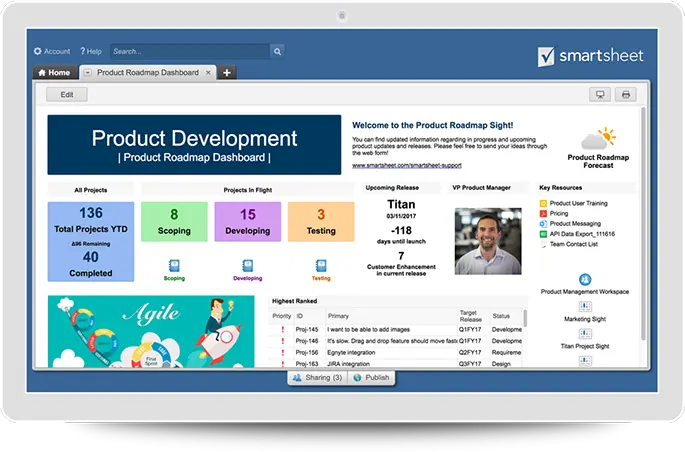This screenshot has width=685, height=452.
Task: Open the Product Management Workspace icon
Action: [585, 280]
